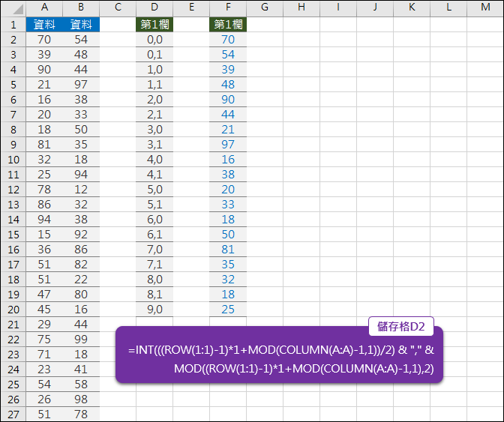
Task: Click cell F2 with blue 70
Action: coord(228,40)
